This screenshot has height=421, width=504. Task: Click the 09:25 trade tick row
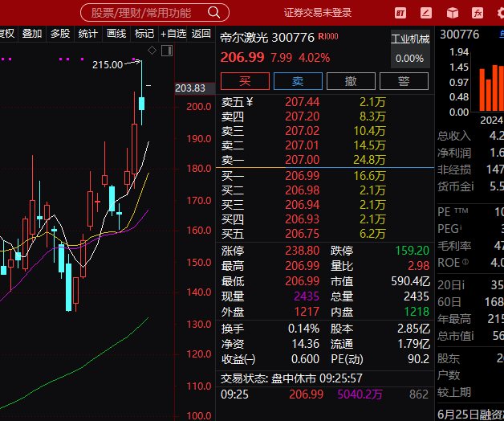point(325,394)
